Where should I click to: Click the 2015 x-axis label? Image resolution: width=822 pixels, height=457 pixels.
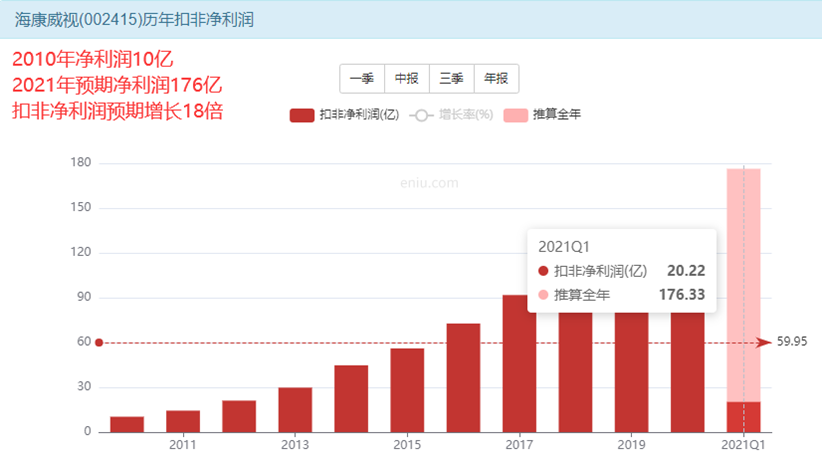click(x=407, y=445)
